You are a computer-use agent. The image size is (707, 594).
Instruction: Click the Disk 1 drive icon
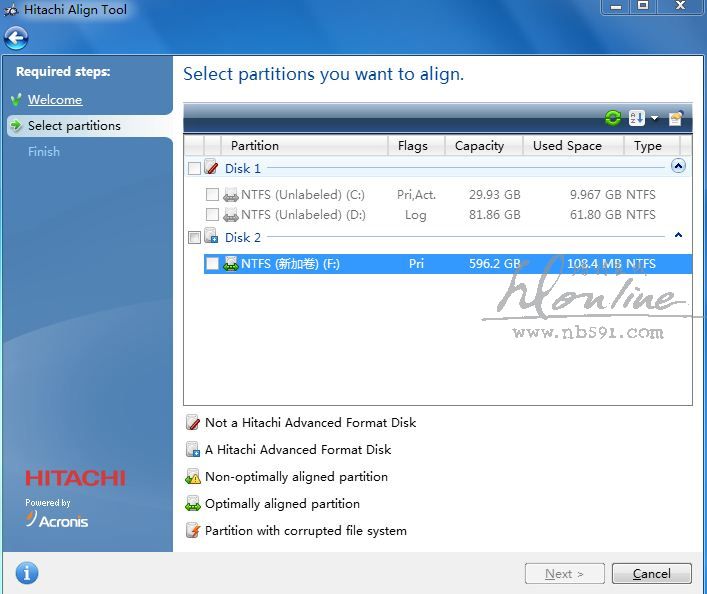(x=211, y=167)
